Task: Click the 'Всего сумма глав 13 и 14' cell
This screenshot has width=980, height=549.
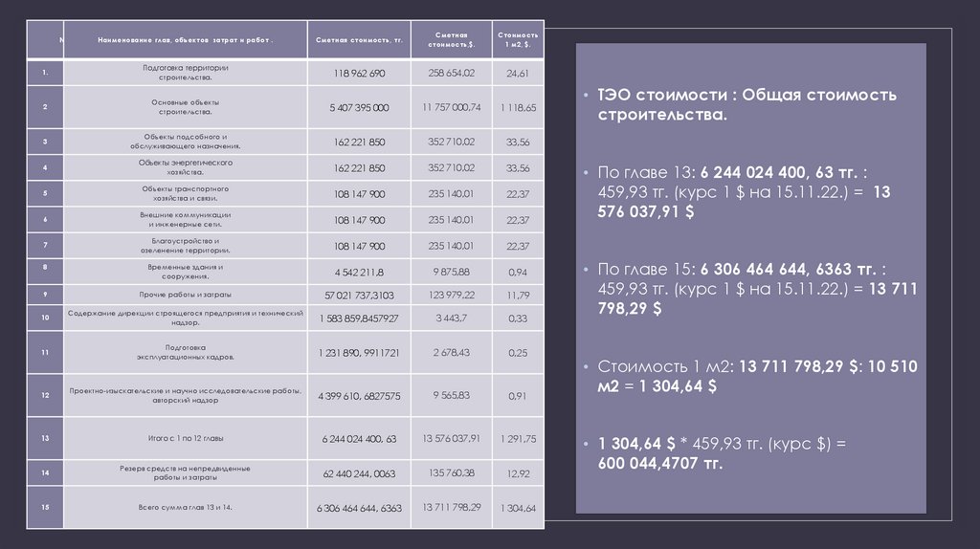Action: tap(185, 507)
